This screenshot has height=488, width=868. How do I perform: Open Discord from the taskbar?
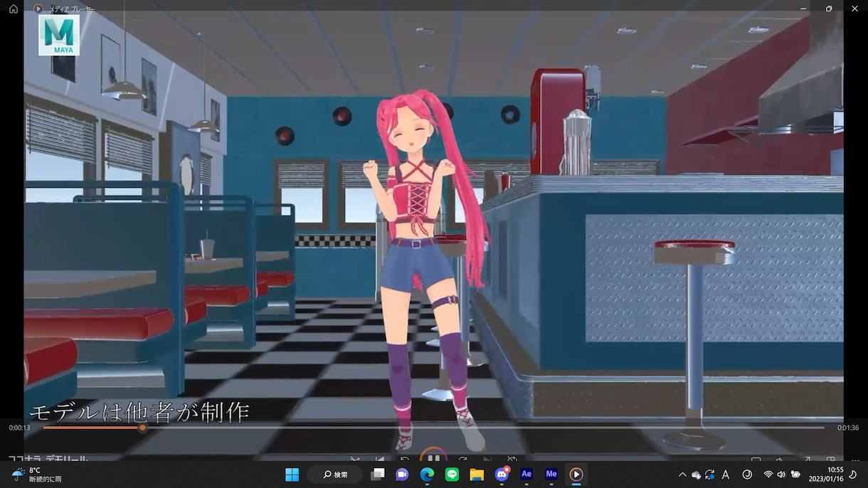pos(502,474)
